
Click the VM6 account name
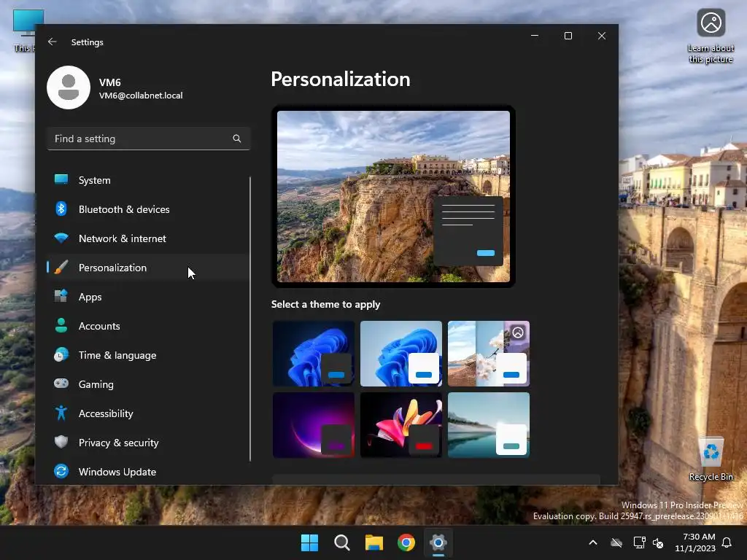[109, 82]
